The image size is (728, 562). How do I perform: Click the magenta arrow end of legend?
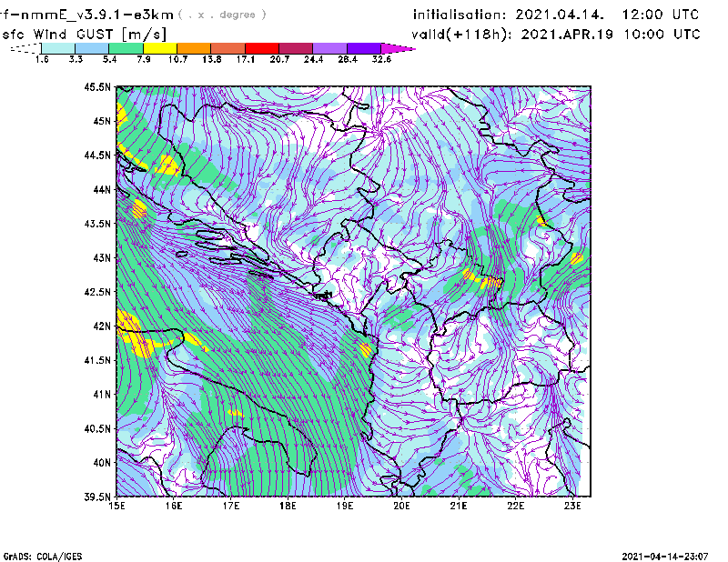(x=398, y=48)
